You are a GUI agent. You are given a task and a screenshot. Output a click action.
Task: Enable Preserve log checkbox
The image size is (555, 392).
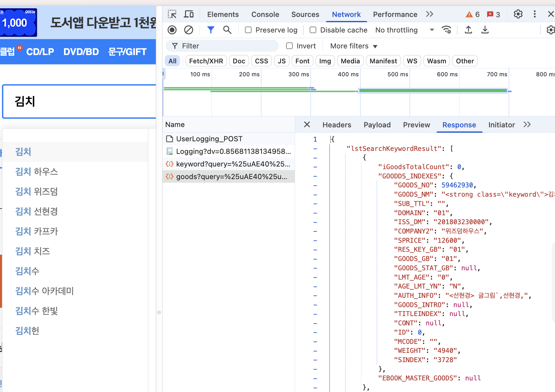click(248, 30)
